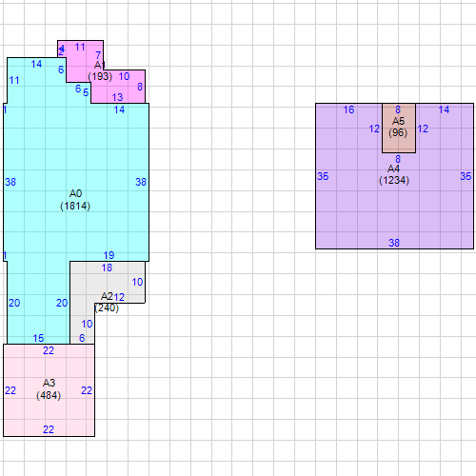Click the 11 dimension on A0's upper-left edge

click(14, 80)
